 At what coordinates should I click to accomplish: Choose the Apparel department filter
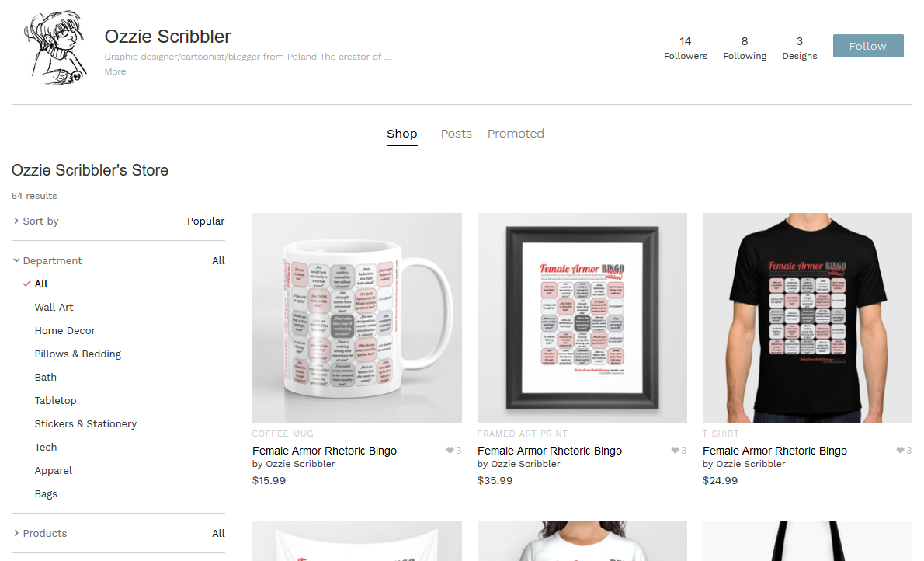(53, 471)
